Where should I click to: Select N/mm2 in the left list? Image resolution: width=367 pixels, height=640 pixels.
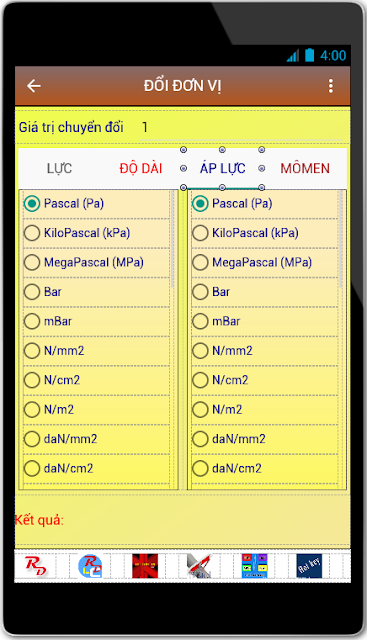96,351
